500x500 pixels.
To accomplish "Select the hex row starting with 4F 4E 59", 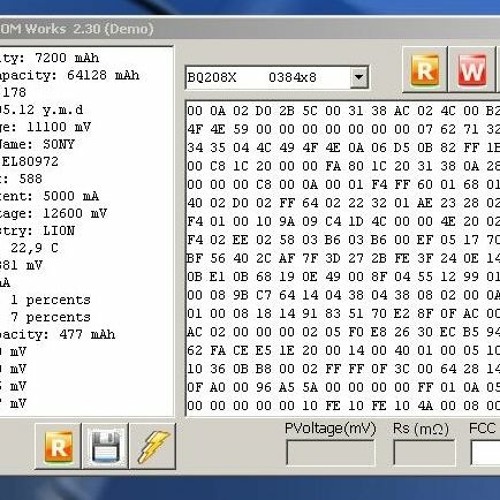I will 343,129.
